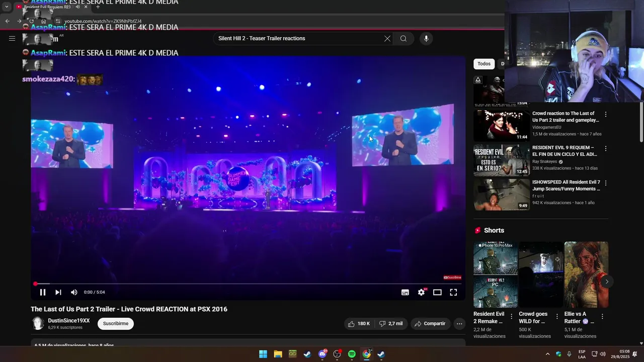Click the search magnifier button

404,39
